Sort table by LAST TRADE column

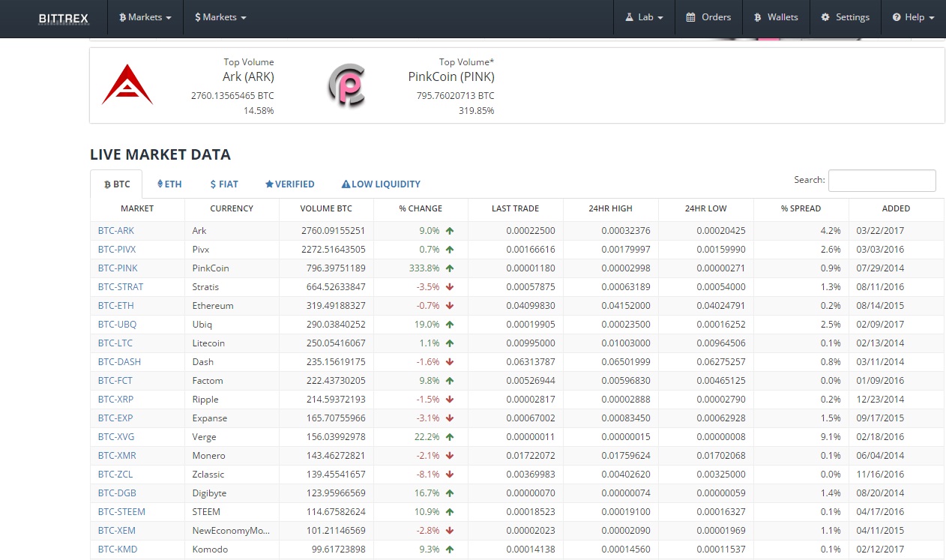[x=515, y=208]
